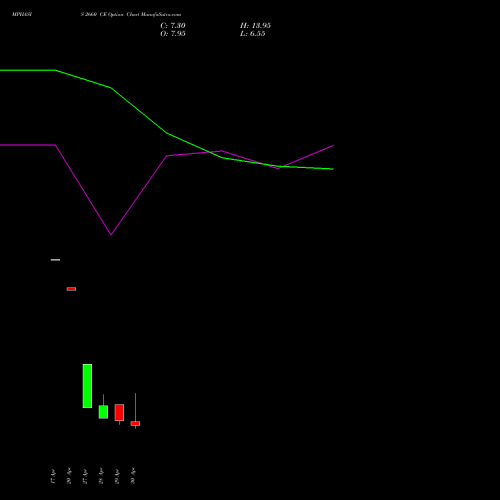Click the 27 Apr date axis label
The height and width of the screenshot is (500, 500).
tap(85, 476)
